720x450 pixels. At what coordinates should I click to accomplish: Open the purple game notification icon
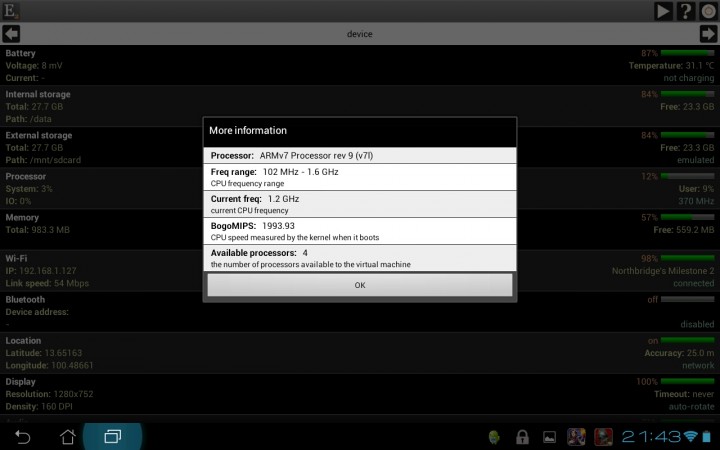coord(576,437)
